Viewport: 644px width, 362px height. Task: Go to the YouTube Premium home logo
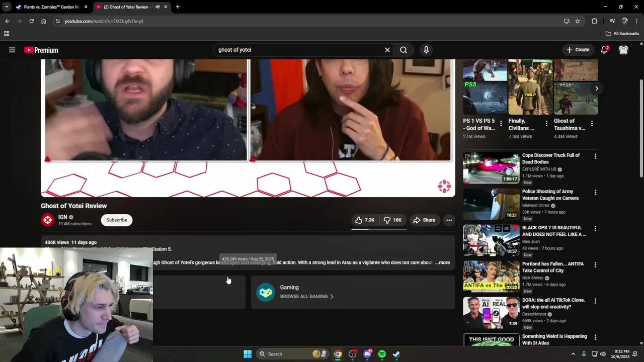click(x=41, y=50)
